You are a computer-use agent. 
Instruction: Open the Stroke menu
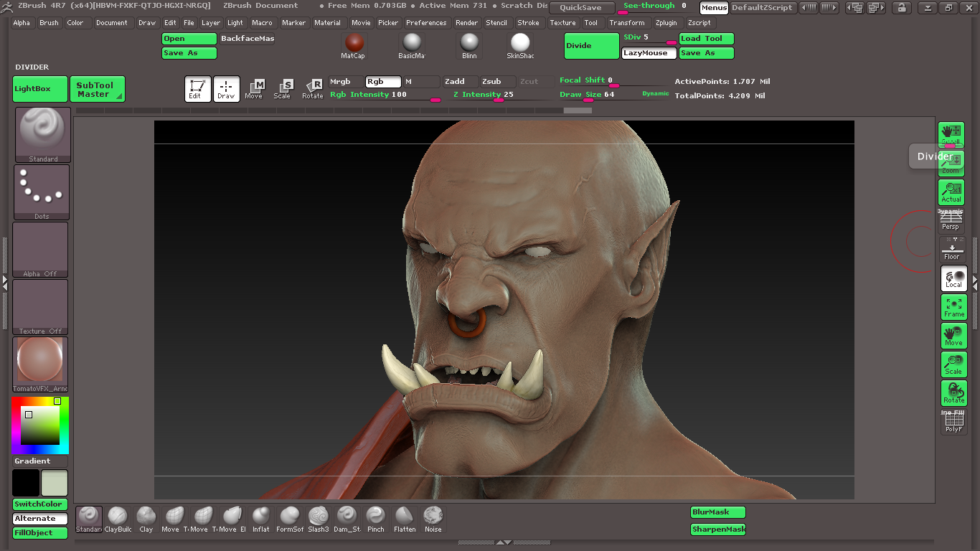click(529, 23)
